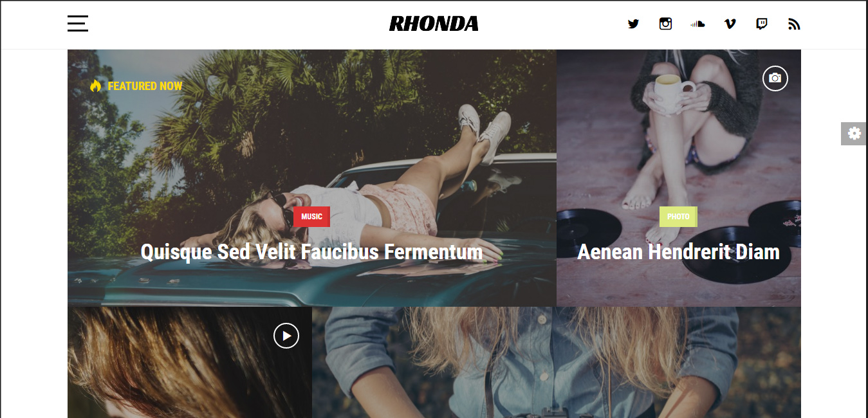Open Quisque Sed Velit Faucibus Fermentum article
The width and height of the screenshot is (868, 418).
pyautogui.click(x=311, y=251)
